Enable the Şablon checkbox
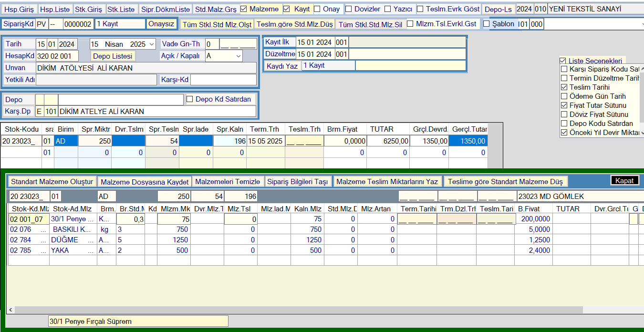The width and height of the screenshot is (644, 332). pyautogui.click(x=487, y=24)
